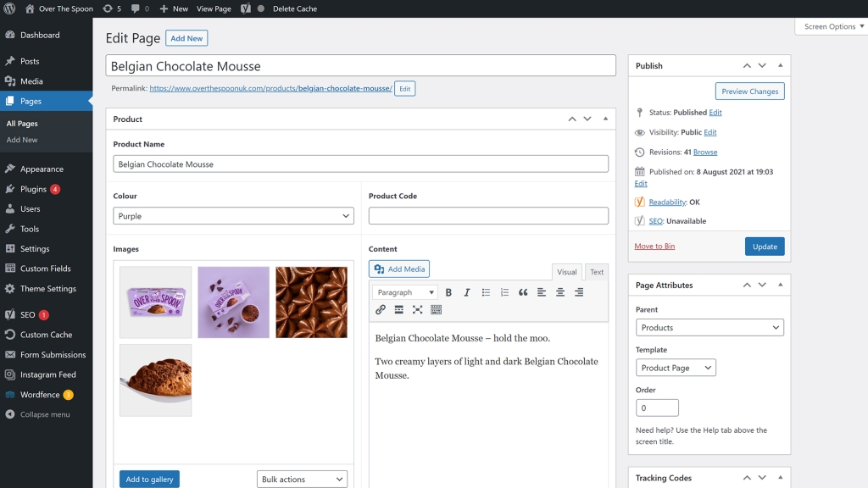
Task: Toggle the Product panel closed
Action: coord(605,119)
